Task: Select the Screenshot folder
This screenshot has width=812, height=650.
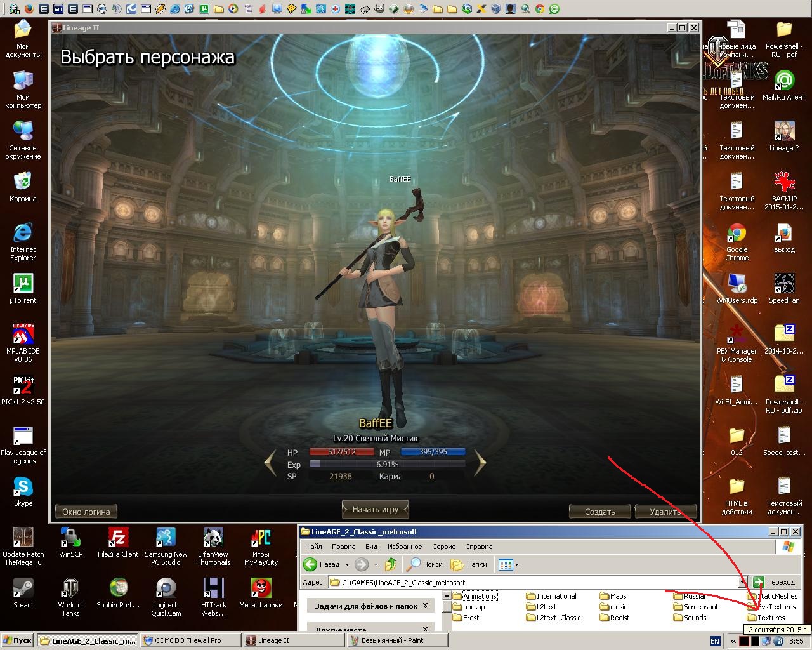Action: click(x=696, y=607)
